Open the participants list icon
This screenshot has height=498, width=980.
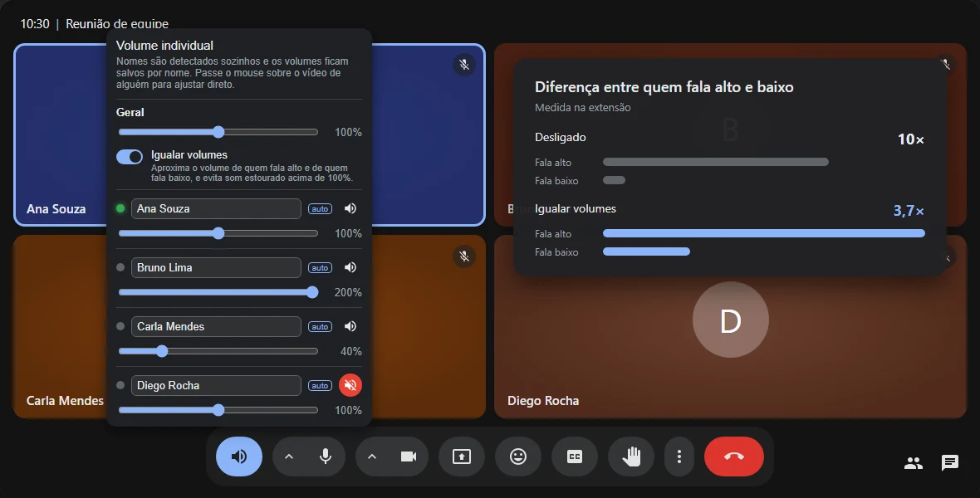[x=914, y=463]
